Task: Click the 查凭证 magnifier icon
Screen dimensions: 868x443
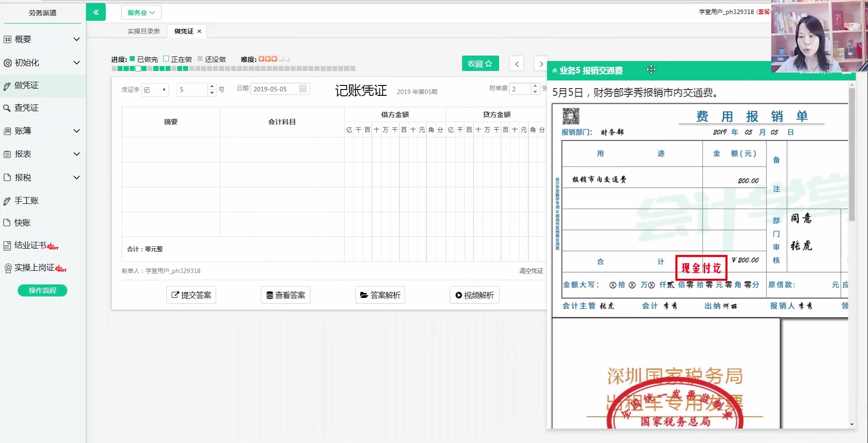Action: (7, 108)
